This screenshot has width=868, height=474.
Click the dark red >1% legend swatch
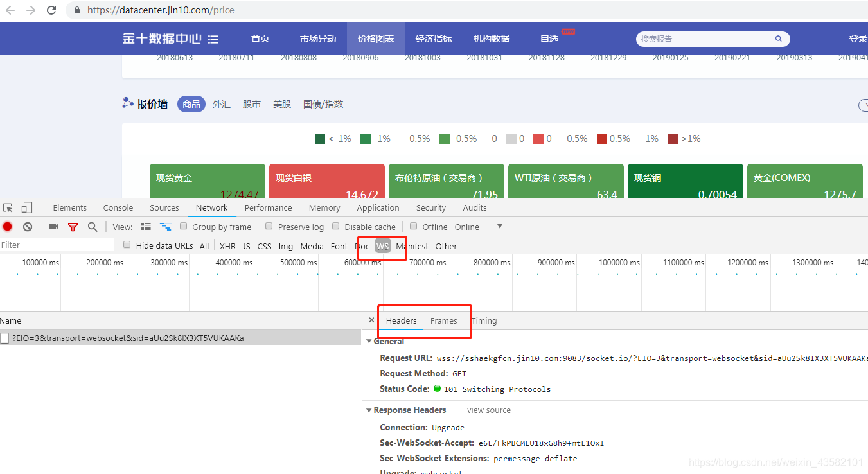(673, 139)
